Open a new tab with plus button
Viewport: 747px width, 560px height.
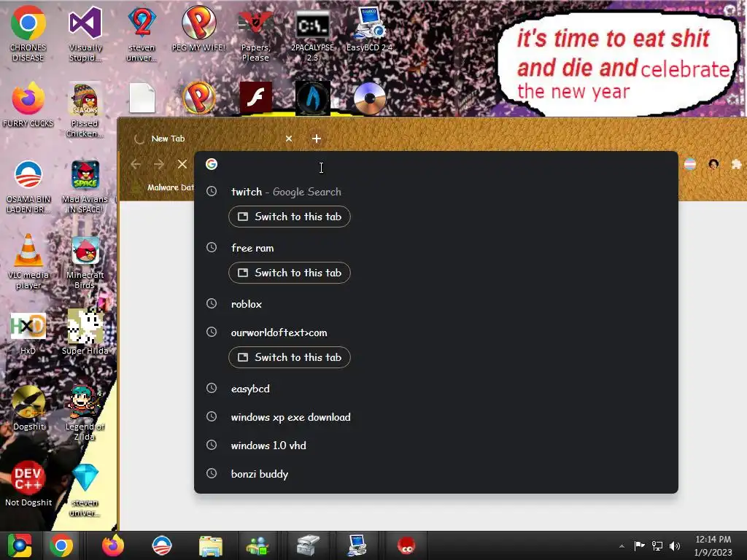point(317,139)
